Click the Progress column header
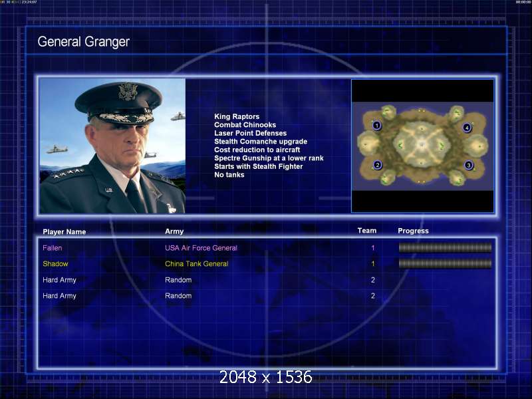This screenshot has height=399, width=532. 413,231
